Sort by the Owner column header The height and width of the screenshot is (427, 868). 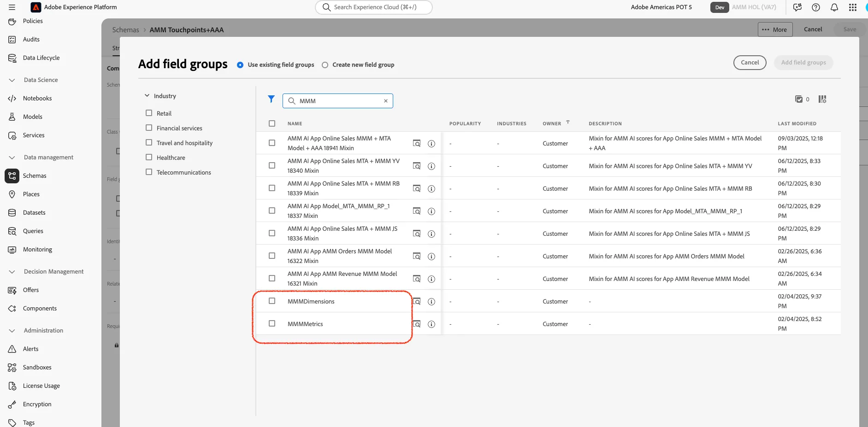[552, 123]
